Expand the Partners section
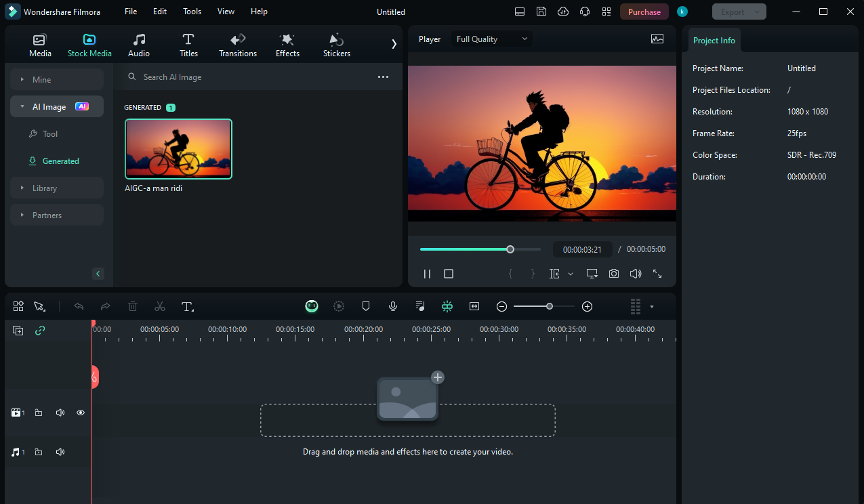 coord(57,215)
